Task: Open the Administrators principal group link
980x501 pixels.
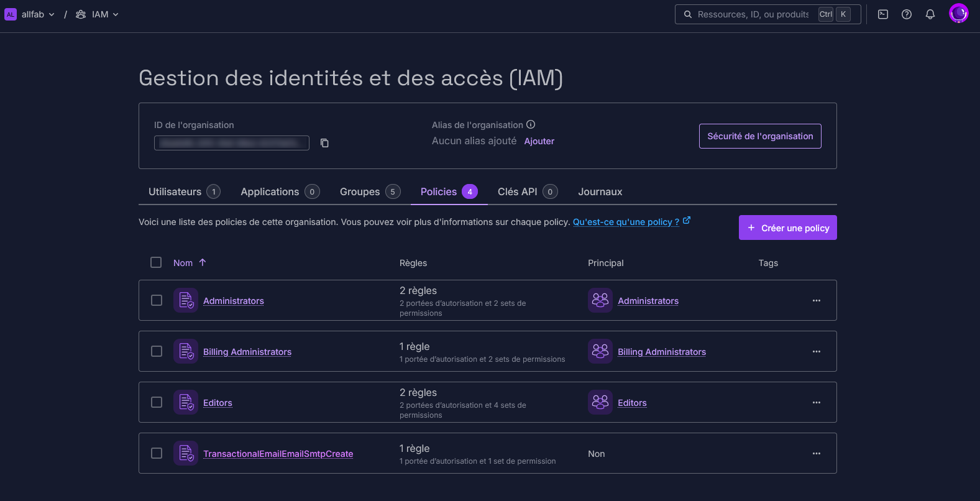Action: (648, 301)
